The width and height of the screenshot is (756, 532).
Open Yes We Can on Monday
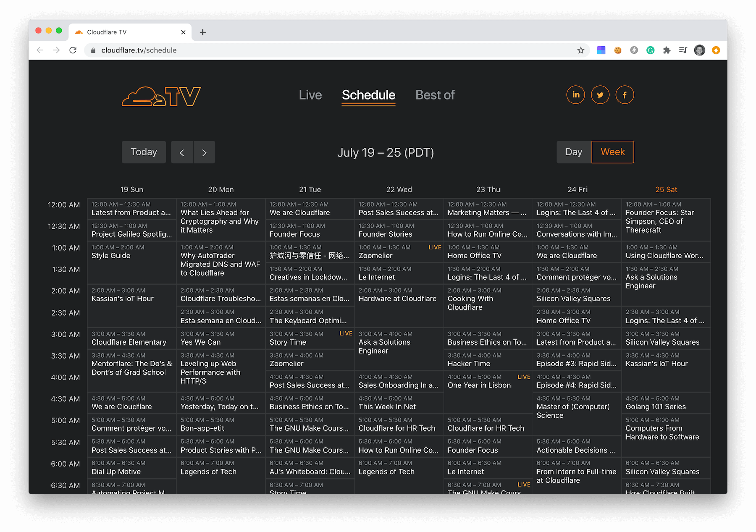[221, 338]
